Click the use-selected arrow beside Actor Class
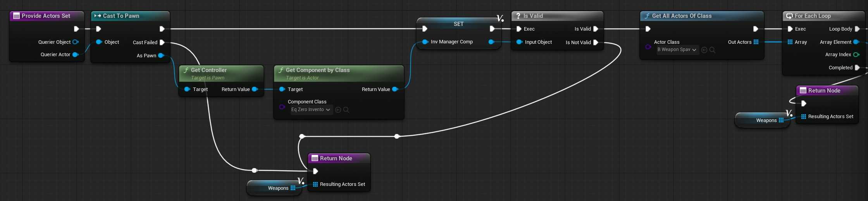Image resolution: width=868 pixels, height=201 pixels. [704, 50]
